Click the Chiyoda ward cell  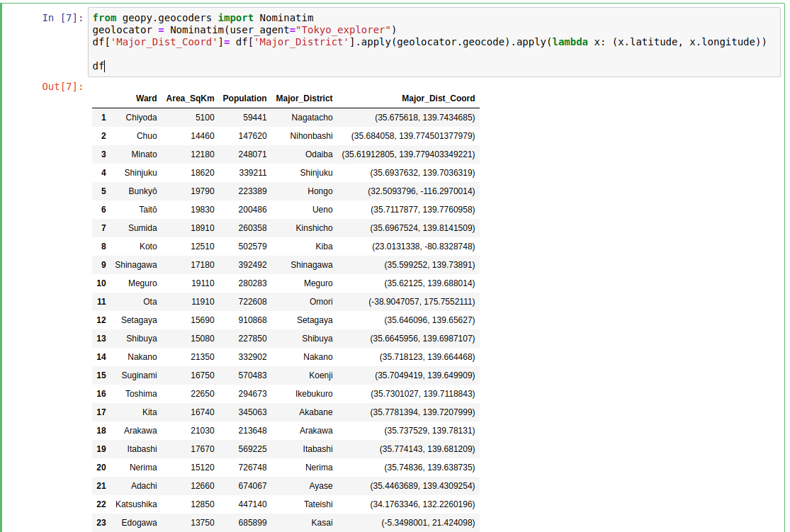point(141,118)
